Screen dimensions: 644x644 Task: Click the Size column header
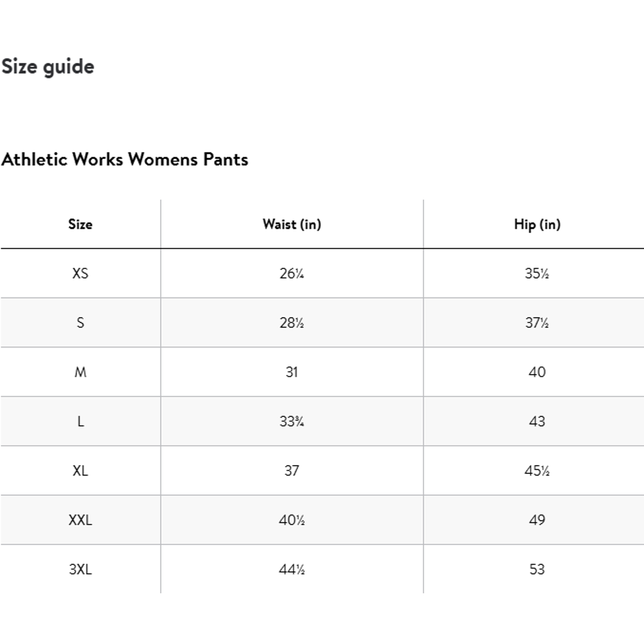point(80,224)
